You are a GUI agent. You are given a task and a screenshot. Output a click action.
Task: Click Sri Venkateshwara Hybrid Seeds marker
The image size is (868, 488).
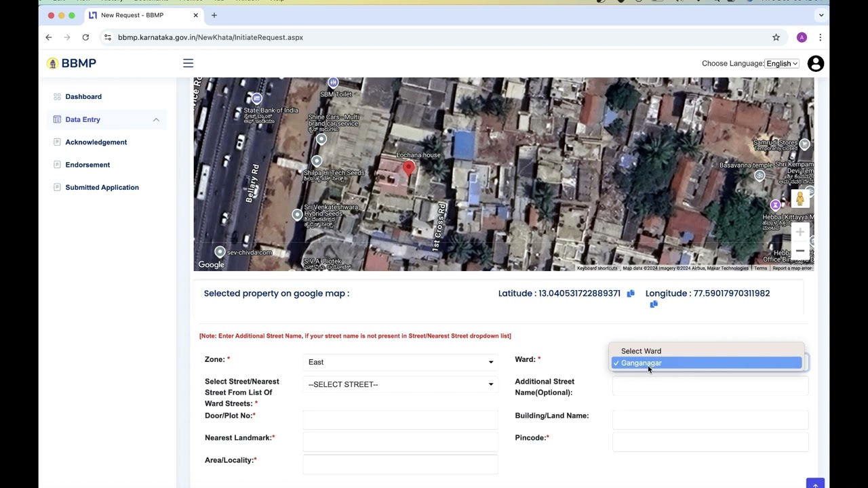click(x=297, y=215)
